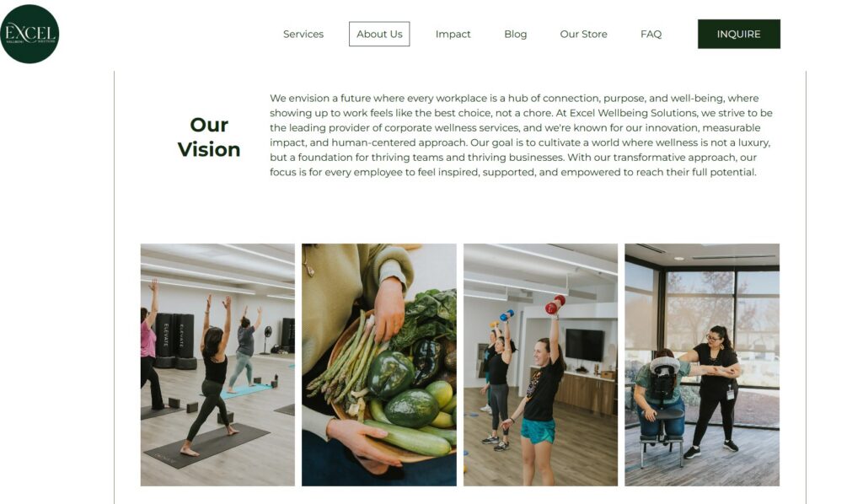Click the teal yoga mat in the first photo
The width and height of the screenshot is (863, 504).
click(x=245, y=391)
